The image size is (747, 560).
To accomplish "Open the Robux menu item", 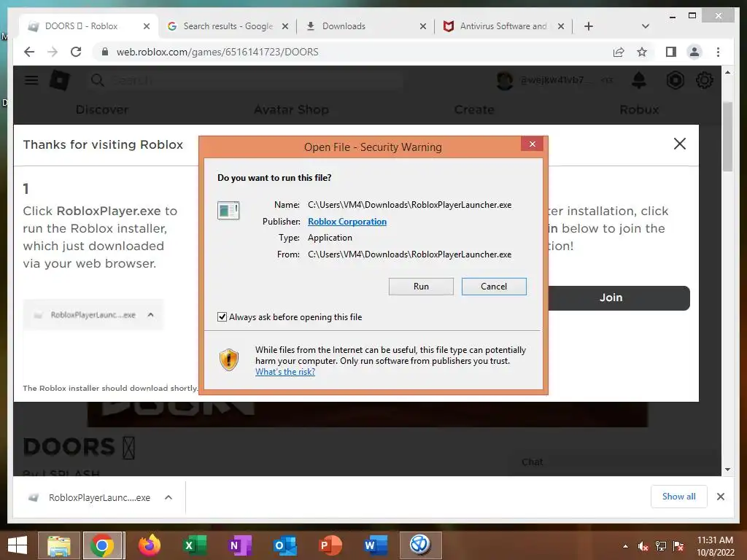I will (x=639, y=109).
